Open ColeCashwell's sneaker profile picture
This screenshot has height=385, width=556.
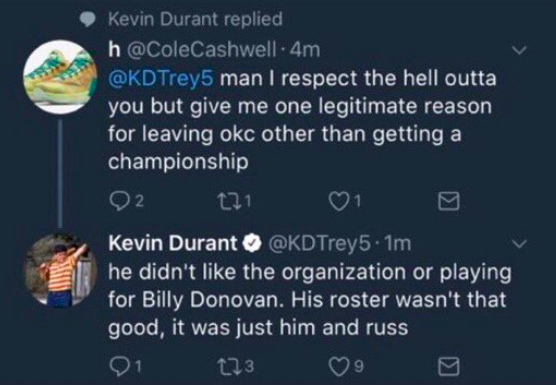click(60, 77)
